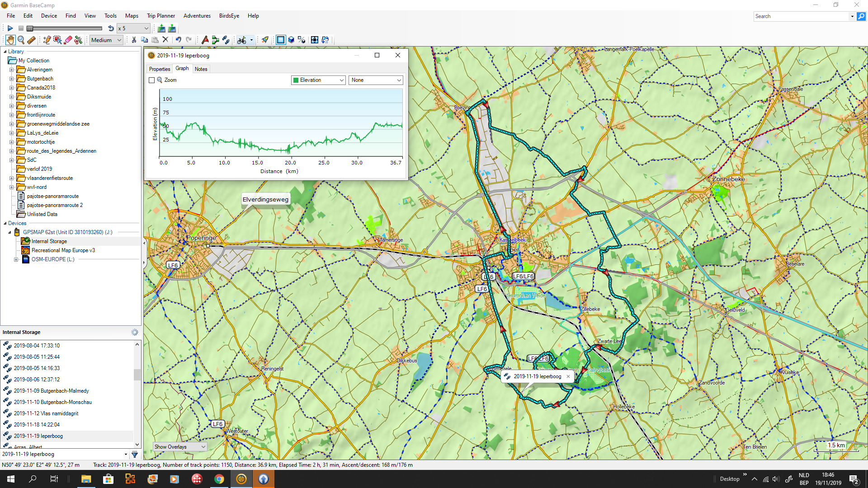Select the Measure ruler tool

(x=31, y=40)
